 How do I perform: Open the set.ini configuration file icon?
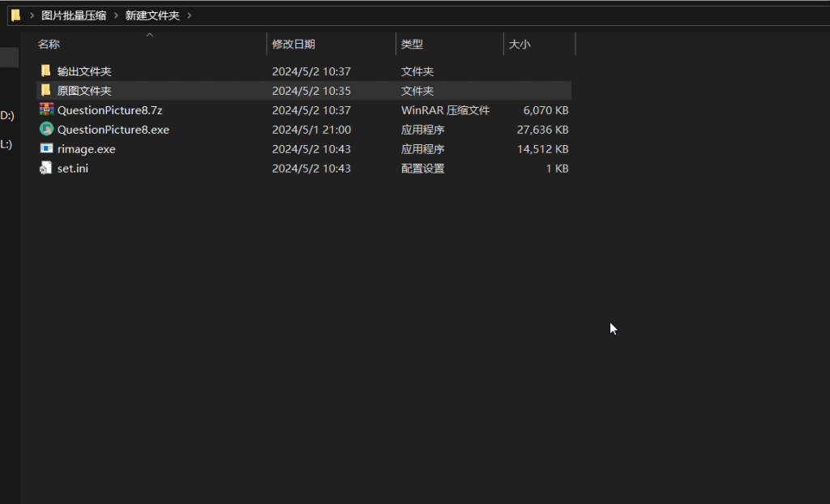coord(45,168)
